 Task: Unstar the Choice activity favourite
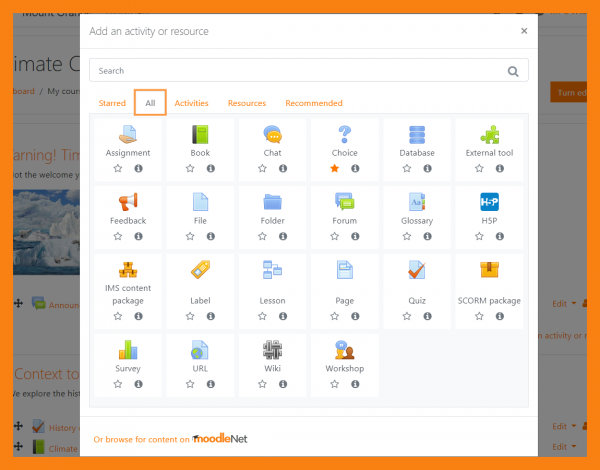click(335, 169)
